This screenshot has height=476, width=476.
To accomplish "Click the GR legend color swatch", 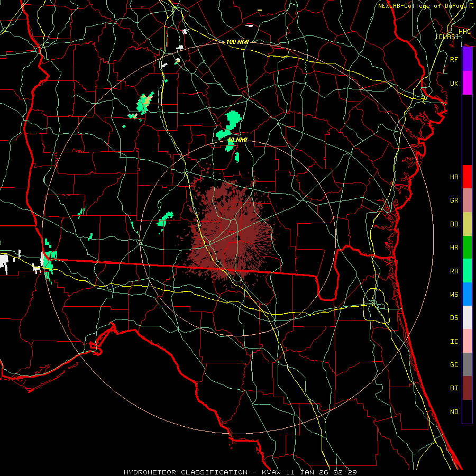I will pyautogui.click(x=467, y=200).
